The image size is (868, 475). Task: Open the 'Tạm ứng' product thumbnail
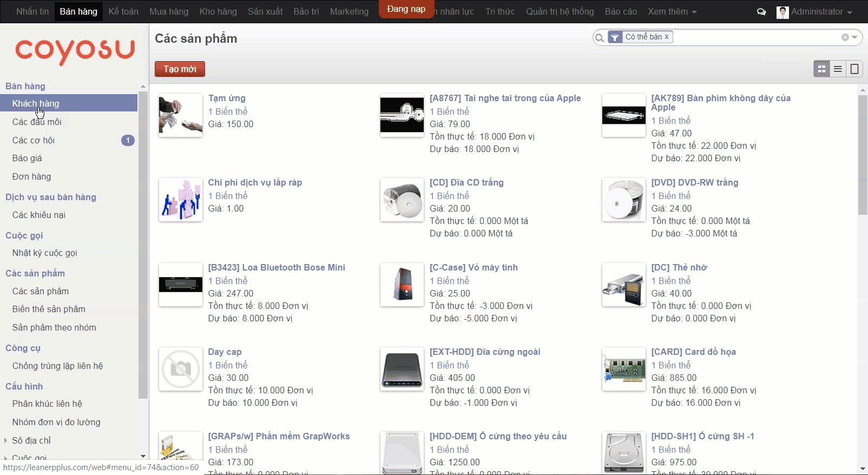pyautogui.click(x=181, y=115)
